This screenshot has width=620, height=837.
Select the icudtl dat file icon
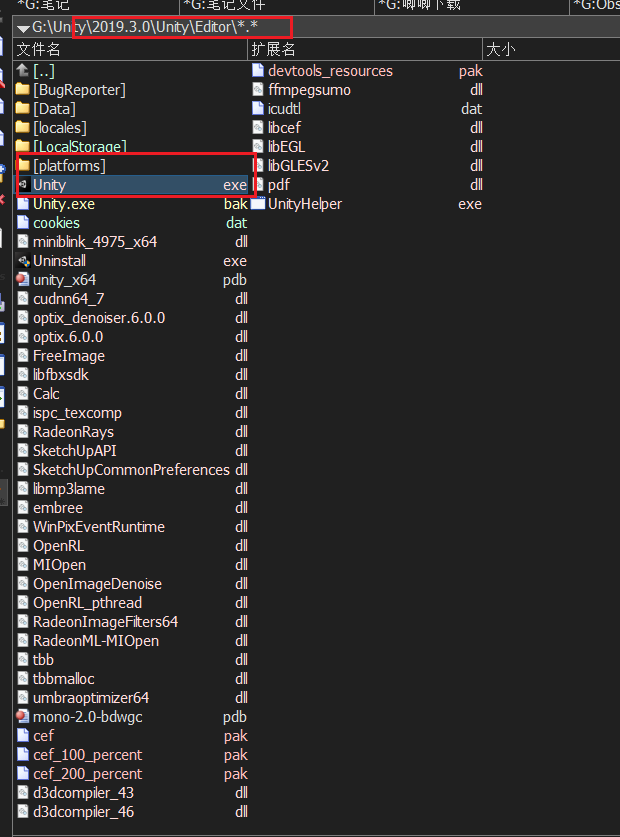258,108
